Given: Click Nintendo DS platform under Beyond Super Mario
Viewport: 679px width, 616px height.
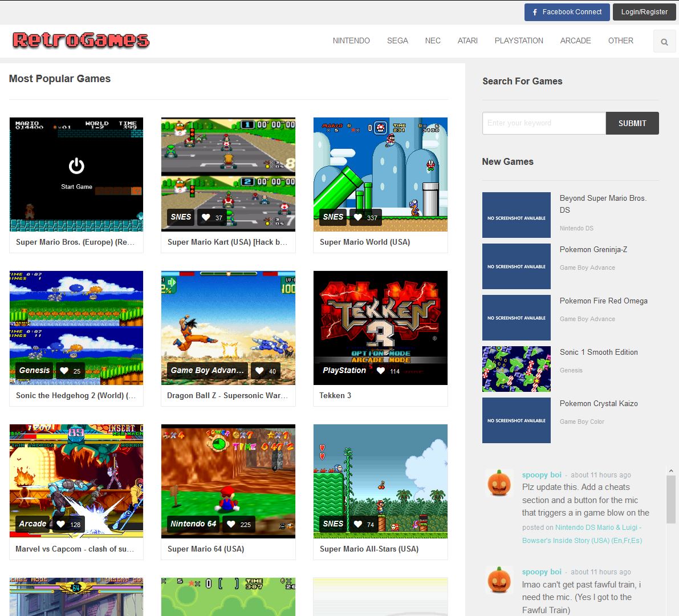Looking at the screenshot, I should tap(576, 228).
